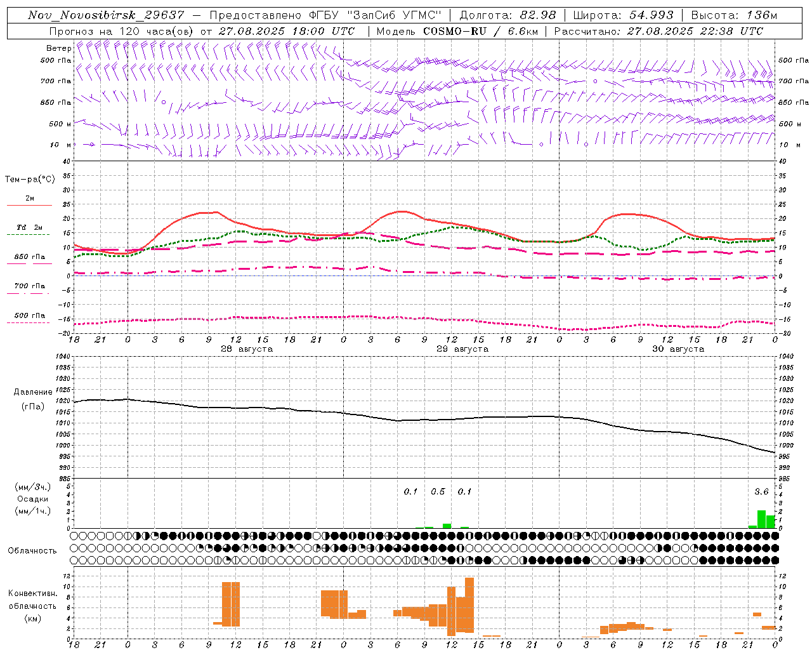Click '700 гПа' in the temperature legend
Screen dimensions: 812x650
click(x=30, y=286)
